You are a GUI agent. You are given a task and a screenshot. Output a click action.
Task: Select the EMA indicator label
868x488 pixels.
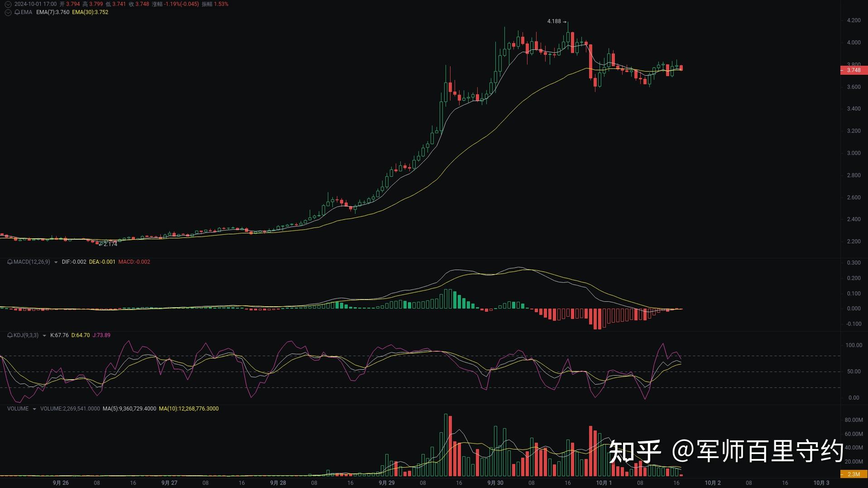[x=26, y=12]
